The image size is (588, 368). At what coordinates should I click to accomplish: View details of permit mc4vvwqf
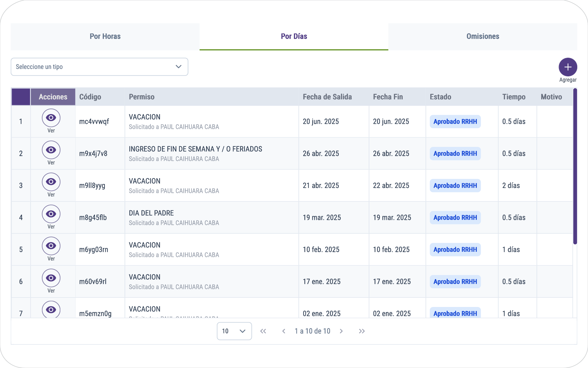coord(51,118)
